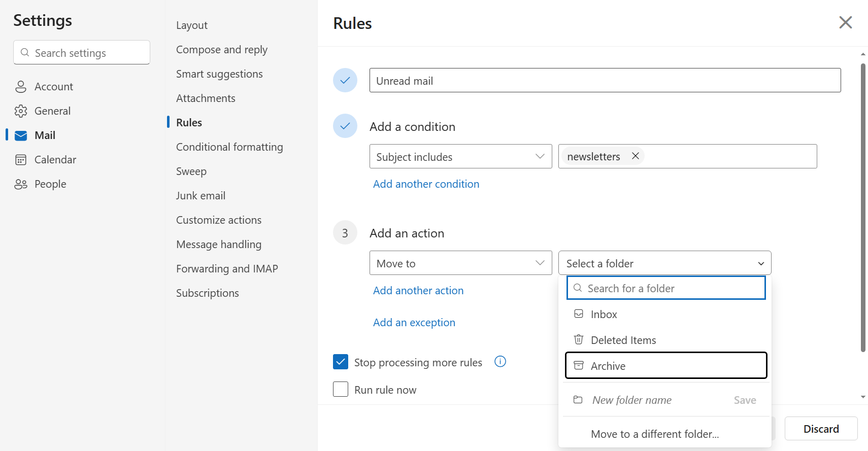The height and width of the screenshot is (451, 868).
Task: Click the Inbox folder icon
Action: point(579,314)
